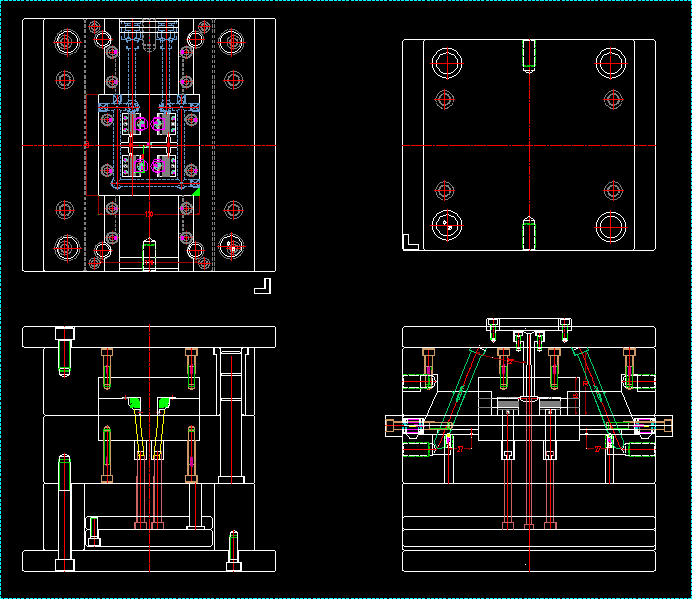Viewport: 692px width, 599px height.
Task: Click lower-right small screw hole in top-right view
Action: click(612, 189)
